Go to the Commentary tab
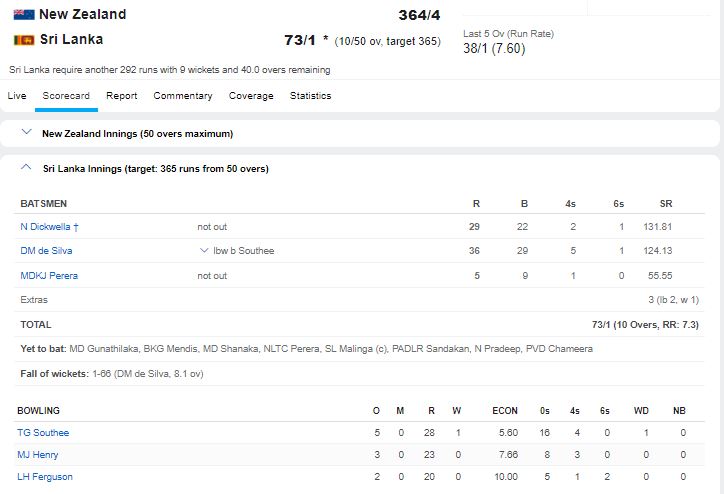 click(x=183, y=96)
